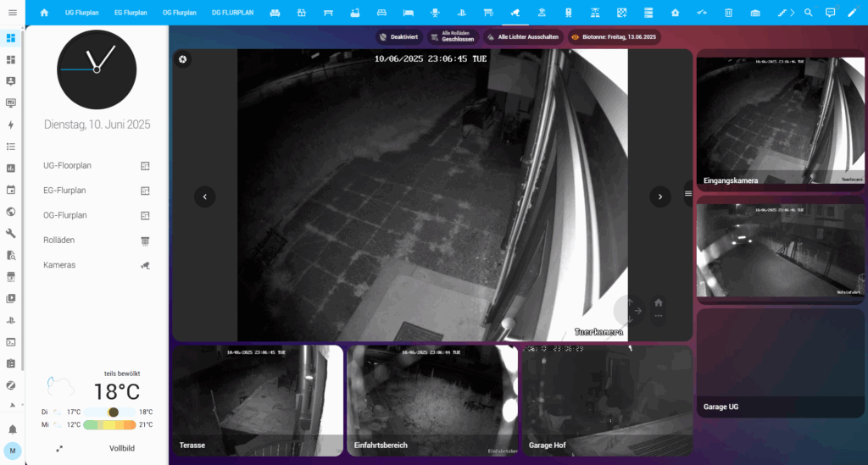Click the PTZ home icon on Tuerkamera feed

tap(658, 302)
